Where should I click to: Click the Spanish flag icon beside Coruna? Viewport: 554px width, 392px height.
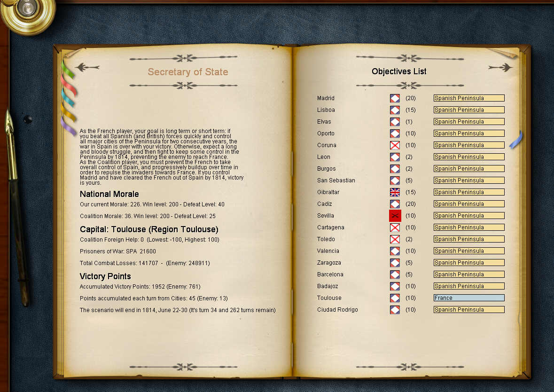[395, 145]
